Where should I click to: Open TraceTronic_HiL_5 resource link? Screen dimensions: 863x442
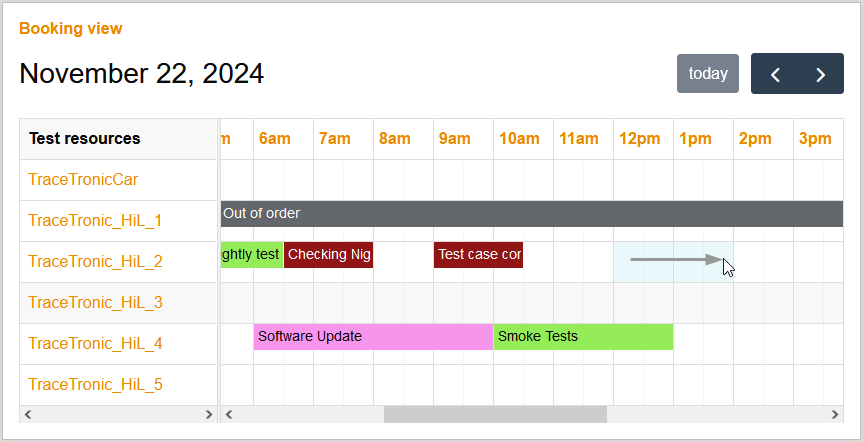(x=95, y=385)
